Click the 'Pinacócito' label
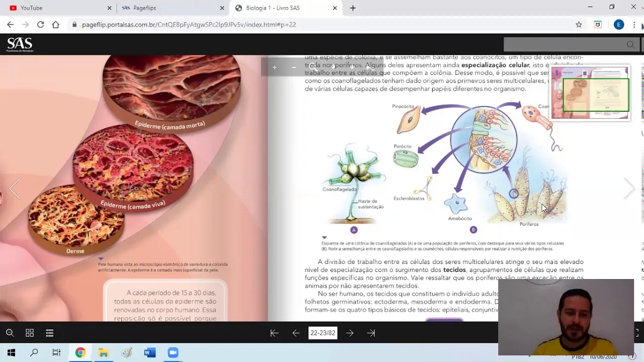644x362 pixels. coord(403,107)
